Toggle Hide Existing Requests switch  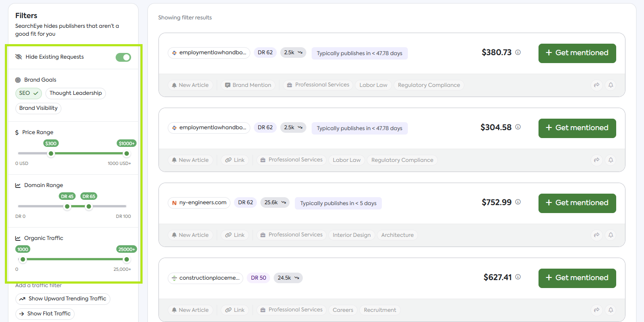(123, 57)
